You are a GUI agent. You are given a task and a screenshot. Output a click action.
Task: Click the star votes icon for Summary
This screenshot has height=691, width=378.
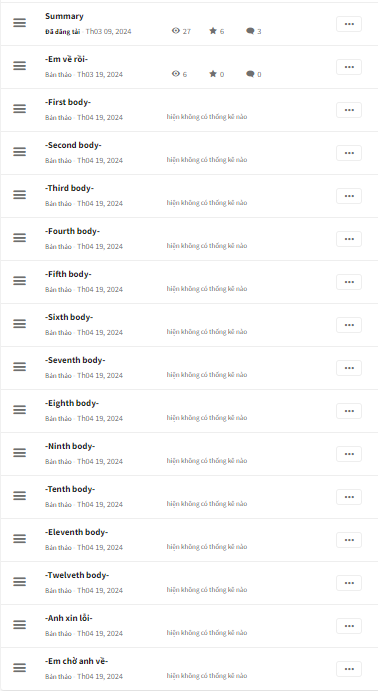click(213, 31)
